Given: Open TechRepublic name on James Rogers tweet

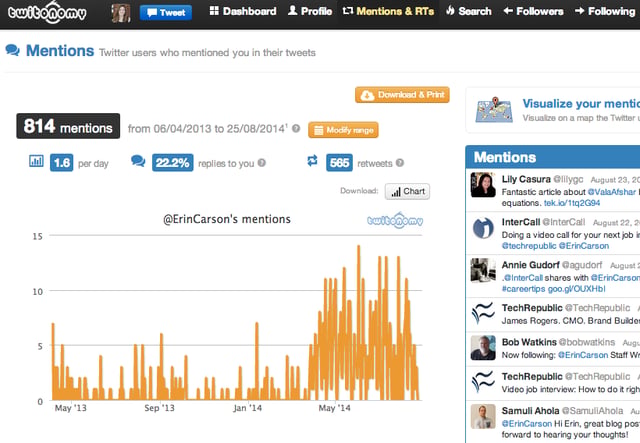Looking at the screenshot, I should coord(532,308).
